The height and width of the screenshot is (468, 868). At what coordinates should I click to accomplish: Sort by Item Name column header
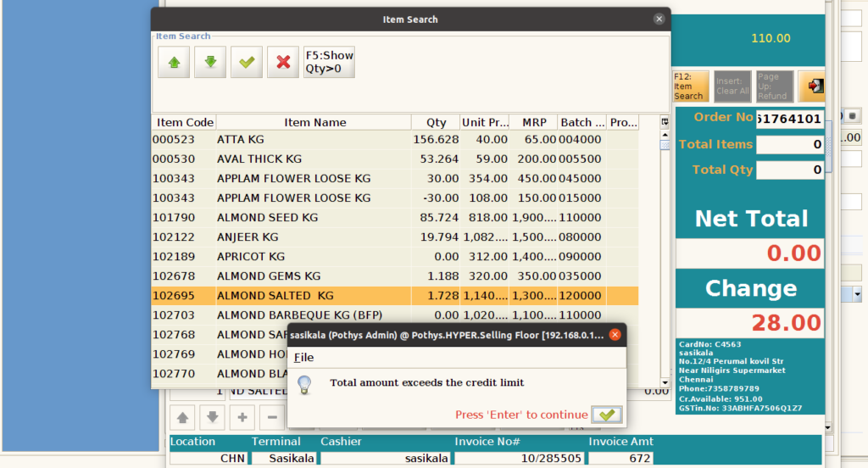point(314,122)
